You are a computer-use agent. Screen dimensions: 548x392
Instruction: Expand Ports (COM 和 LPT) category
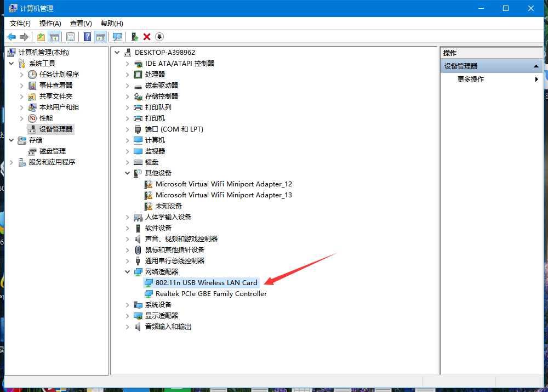[x=128, y=129]
